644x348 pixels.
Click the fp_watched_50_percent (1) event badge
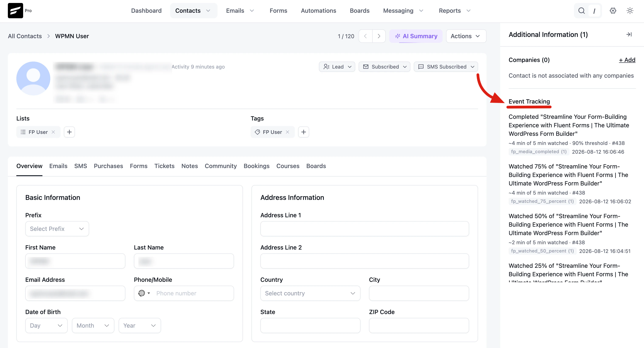pos(542,251)
